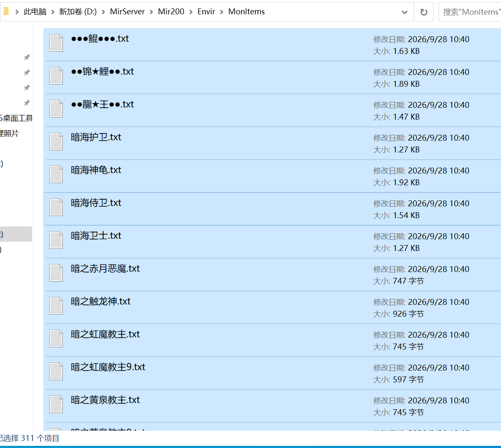The image size is (501, 448).
Task: Click the first pin icon in the sidebar
Action: pos(27,58)
